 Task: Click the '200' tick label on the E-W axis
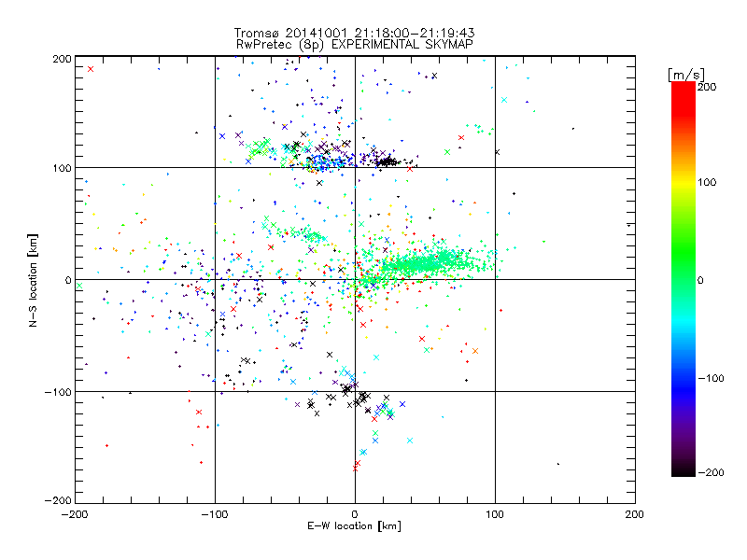[x=635, y=514]
